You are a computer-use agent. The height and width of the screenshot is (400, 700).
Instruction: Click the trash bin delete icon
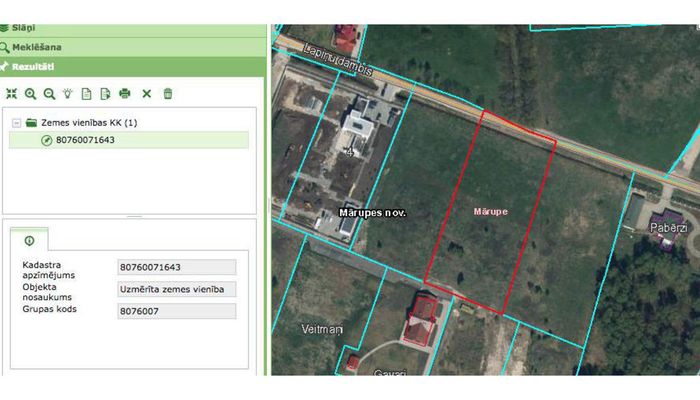click(x=168, y=93)
